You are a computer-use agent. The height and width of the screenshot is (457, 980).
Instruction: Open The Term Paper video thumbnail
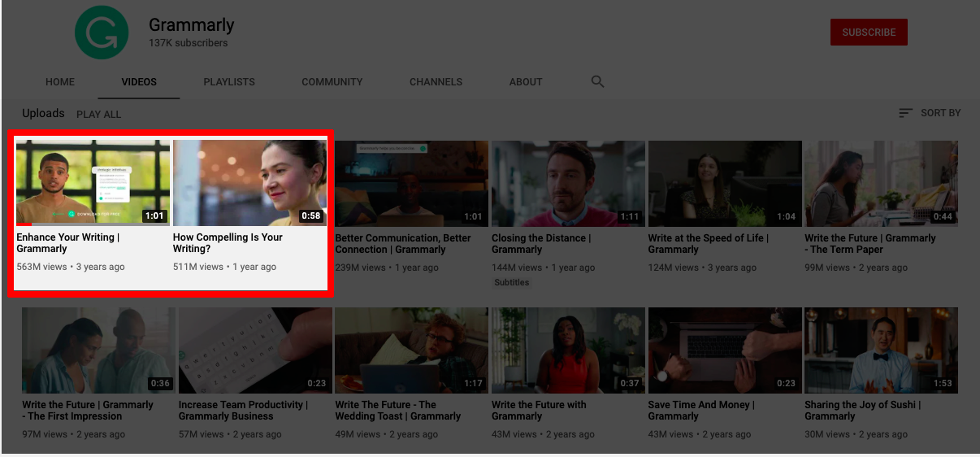tap(881, 184)
